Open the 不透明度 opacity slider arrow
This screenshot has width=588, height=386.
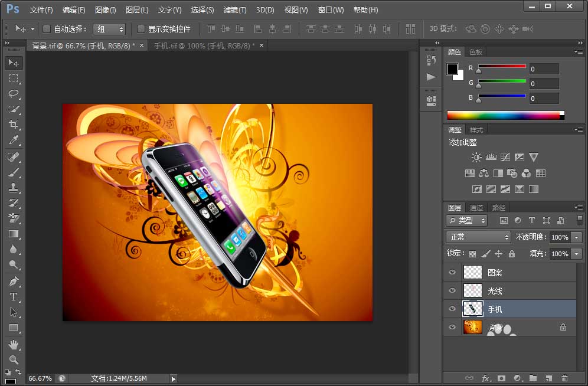pos(577,237)
